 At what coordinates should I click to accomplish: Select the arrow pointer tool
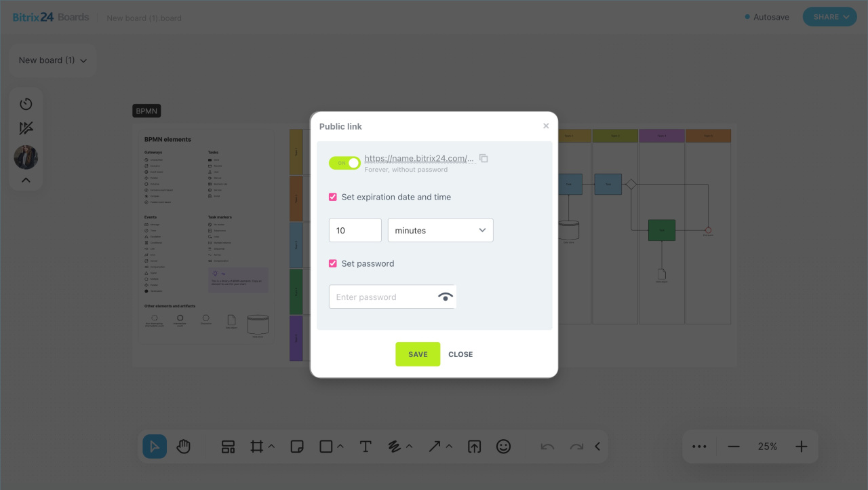click(155, 447)
